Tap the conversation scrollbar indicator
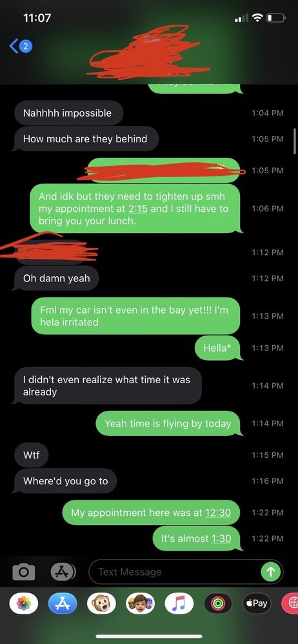This screenshot has height=644, width=298. point(295,140)
